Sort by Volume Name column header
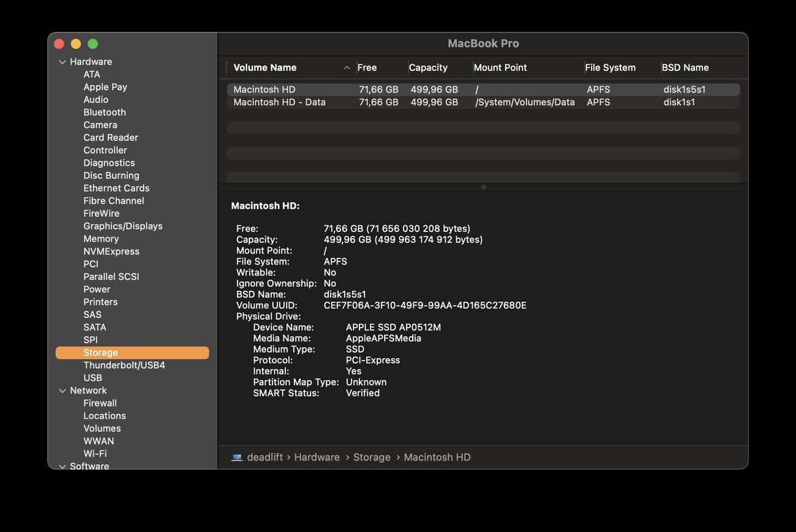The height and width of the screenshot is (532, 796). [x=265, y=68]
